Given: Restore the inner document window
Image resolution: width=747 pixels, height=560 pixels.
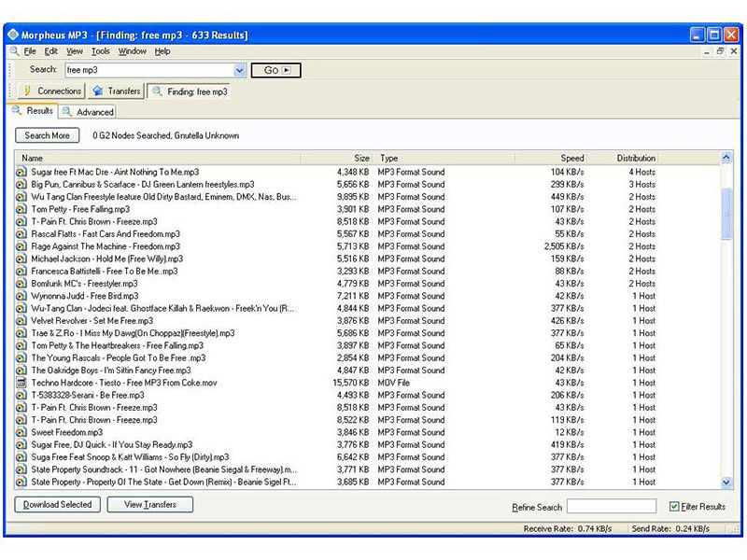Looking at the screenshot, I should [x=720, y=51].
